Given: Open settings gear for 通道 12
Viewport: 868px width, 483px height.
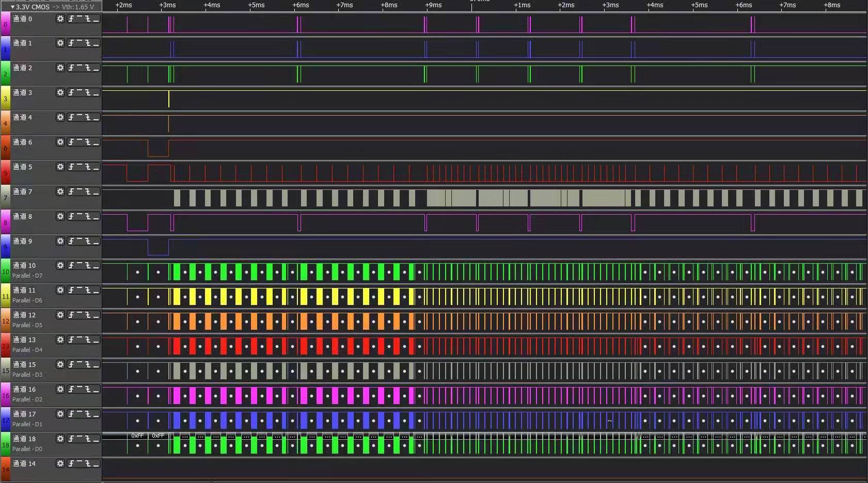Looking at the screenshot, I should coord(60,315).
